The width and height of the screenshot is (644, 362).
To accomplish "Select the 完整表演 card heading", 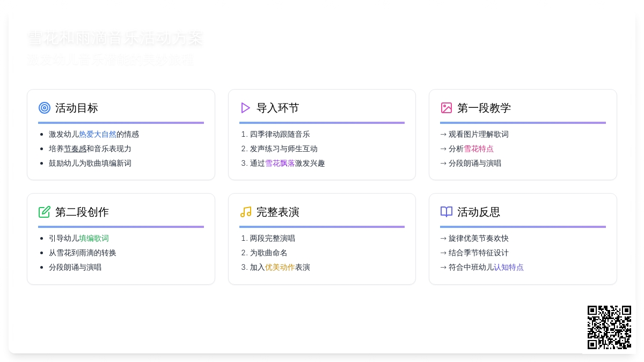I will pos(278,212).
